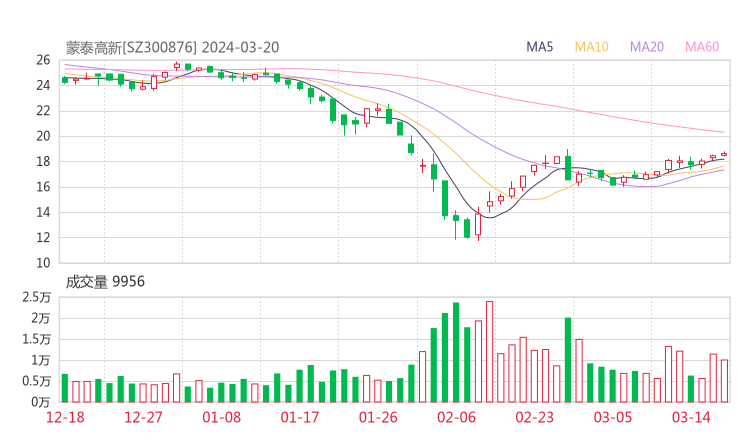Click the 12-27 date axis label
740x440 pixels.
[x=143, y=417]
